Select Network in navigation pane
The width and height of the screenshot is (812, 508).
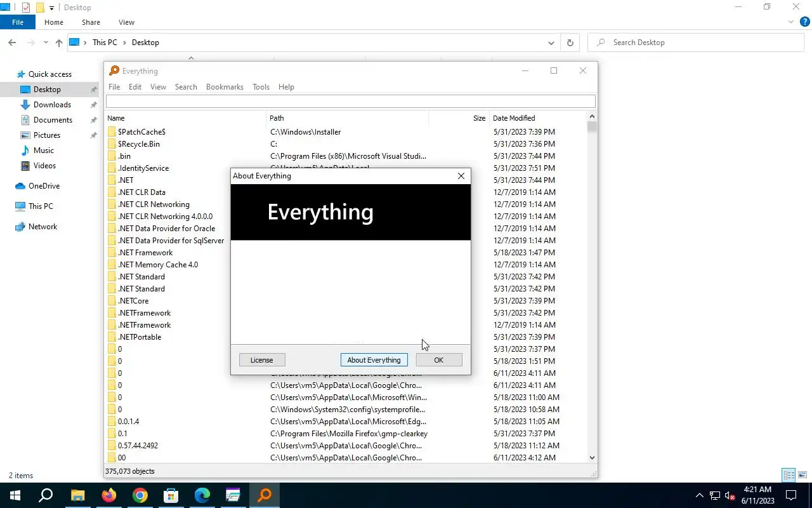pyautogui.click(x=43, y=227)
